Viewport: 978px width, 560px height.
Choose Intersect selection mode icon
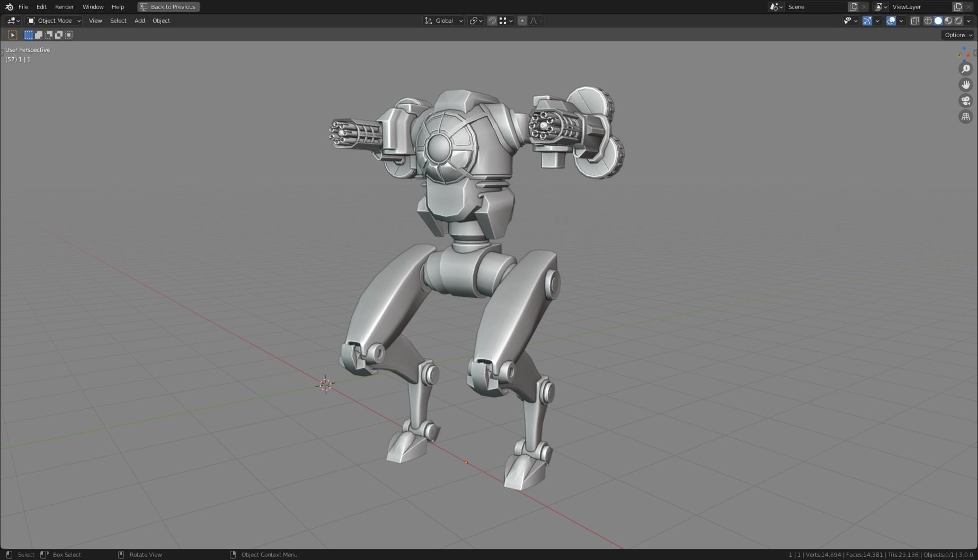[x=69, y=35]
